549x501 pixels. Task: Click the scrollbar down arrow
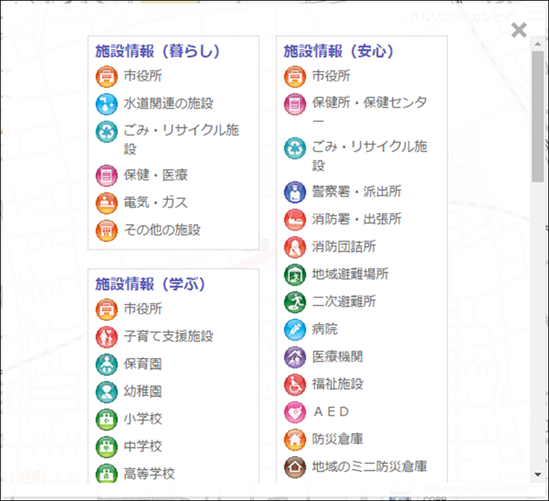coord(538,475)
